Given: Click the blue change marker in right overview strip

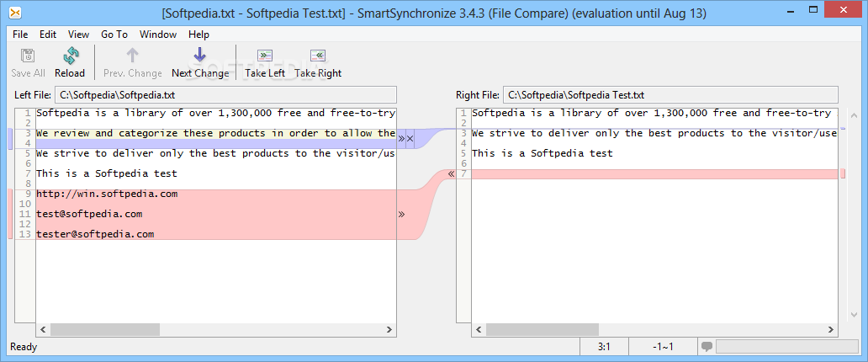Looking at the screenshot, I should [x=843, y=129].
